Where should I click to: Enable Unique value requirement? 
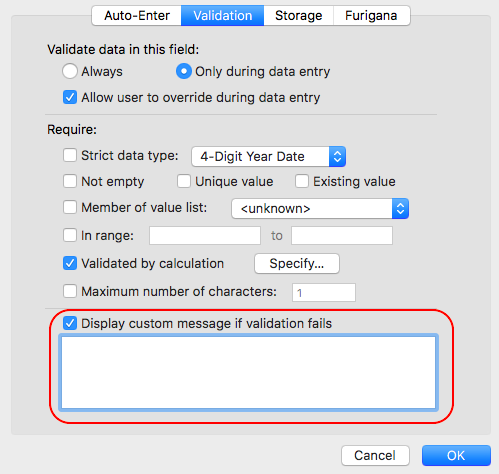point(184,181)
